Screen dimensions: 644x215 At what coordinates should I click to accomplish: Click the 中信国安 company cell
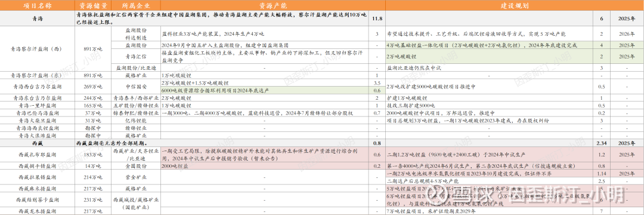[x=136, y=87]
